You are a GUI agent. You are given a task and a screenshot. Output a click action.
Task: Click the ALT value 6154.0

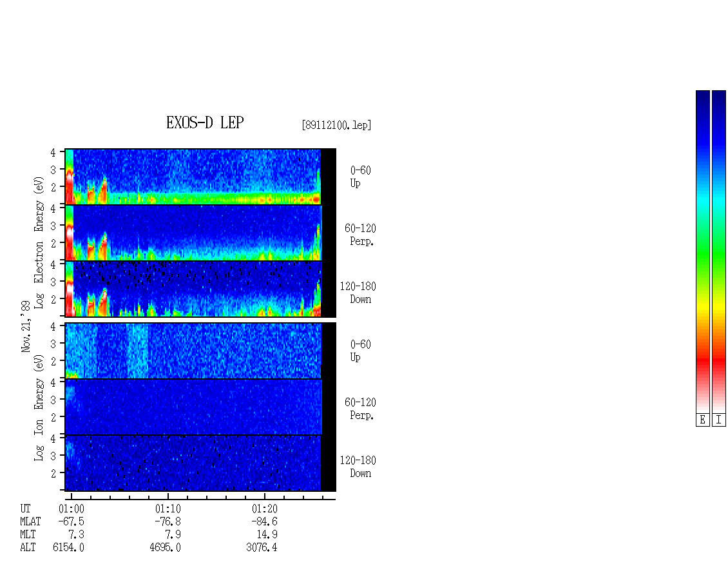click(69, 548)
